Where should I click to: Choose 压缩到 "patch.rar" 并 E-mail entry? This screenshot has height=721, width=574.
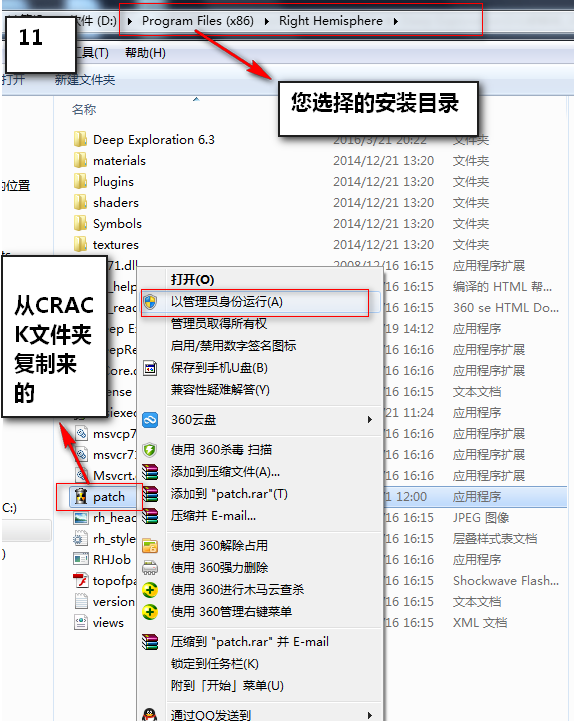250,642
